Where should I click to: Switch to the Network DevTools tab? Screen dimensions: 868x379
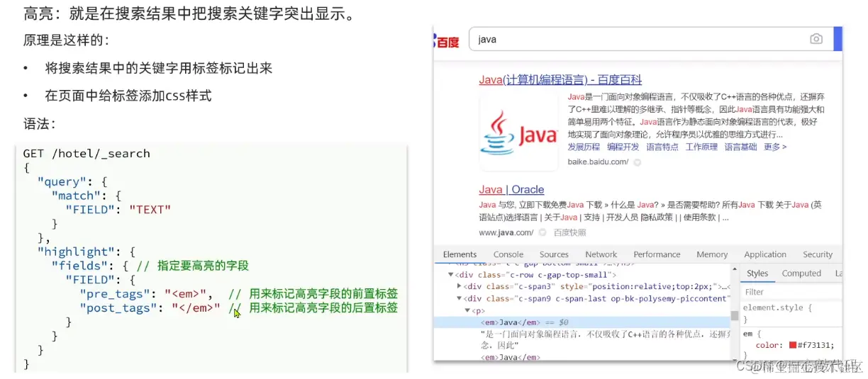pyautogui.click(x=601, y=254)
